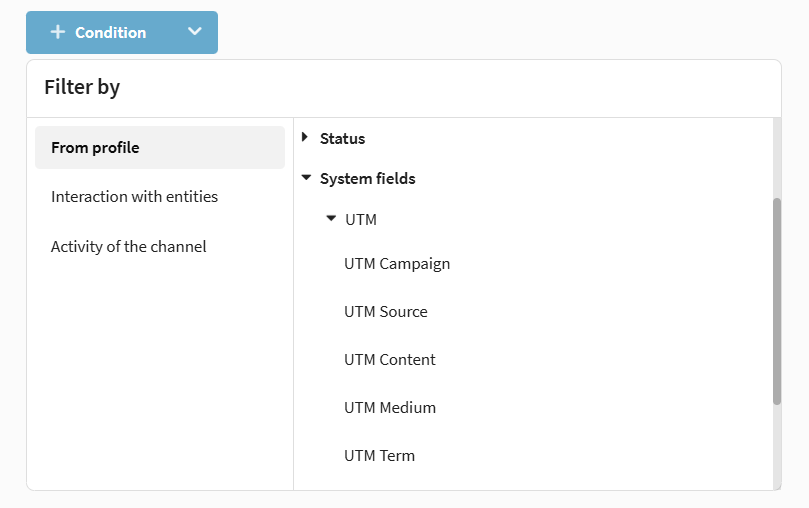The image size is (809, 508).
Task: Pick the UTM Content field
Action: click(389, 360)
